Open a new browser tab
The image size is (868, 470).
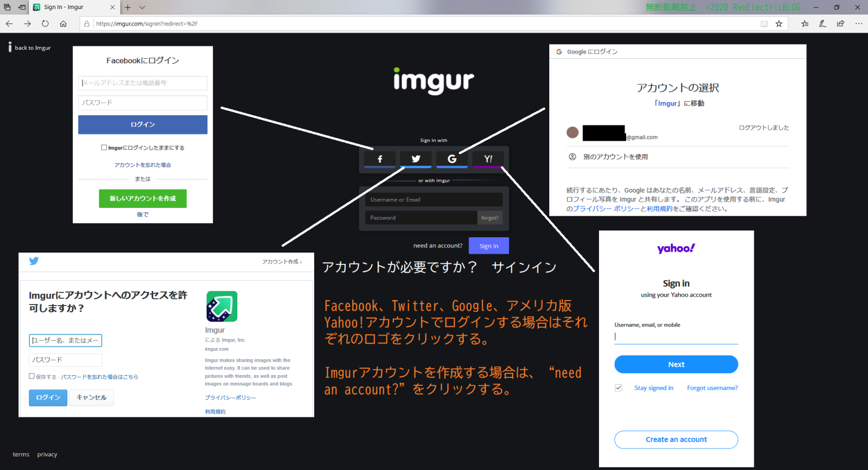coord(128,7)
